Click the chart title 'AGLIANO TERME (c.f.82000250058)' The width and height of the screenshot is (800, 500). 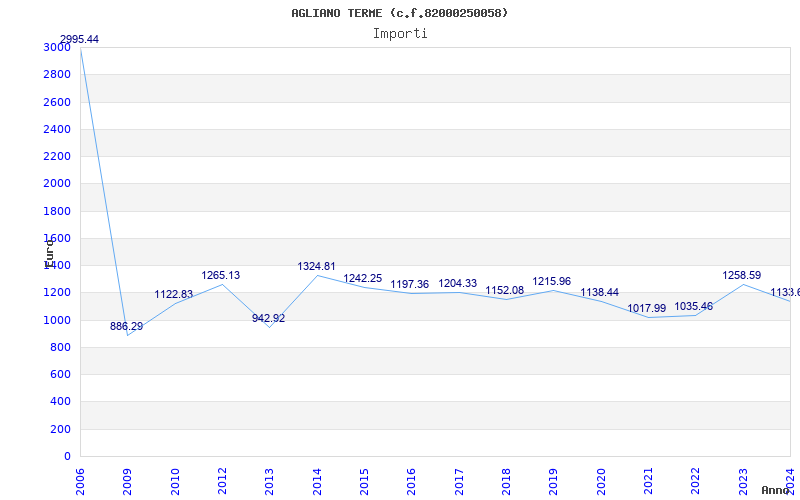399,13
